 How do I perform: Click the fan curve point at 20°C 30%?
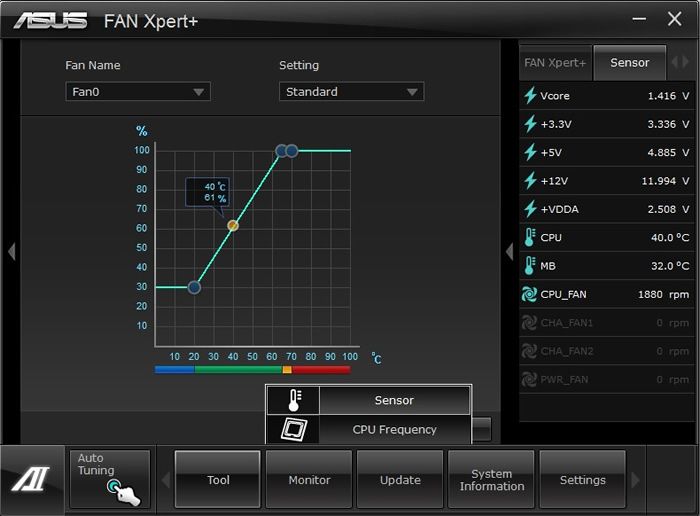coord(194,287)
